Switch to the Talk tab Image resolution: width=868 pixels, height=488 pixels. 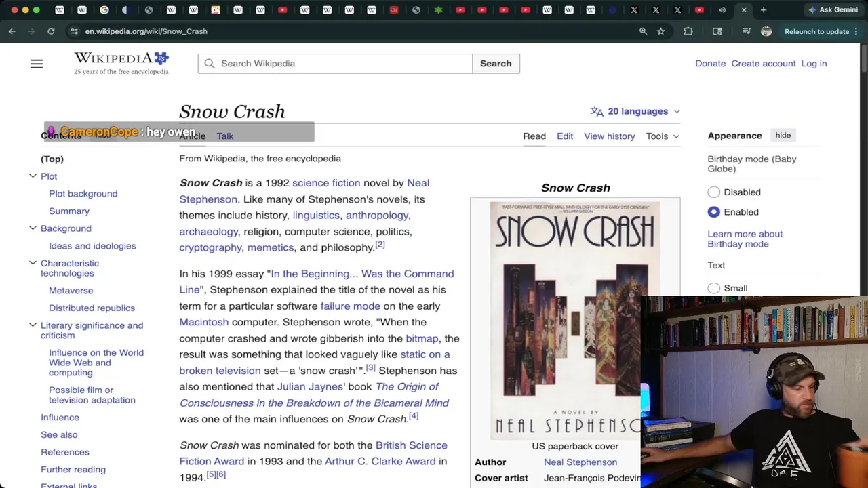pos(225,136)
